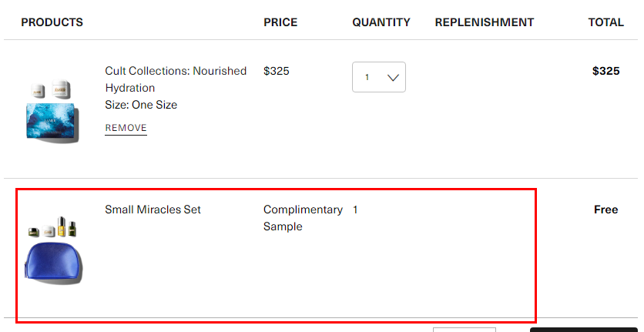The width and height of the screenshot is (644, 332).
Task: Click the white outlined box at bottom edge
Action: [464, 330]
